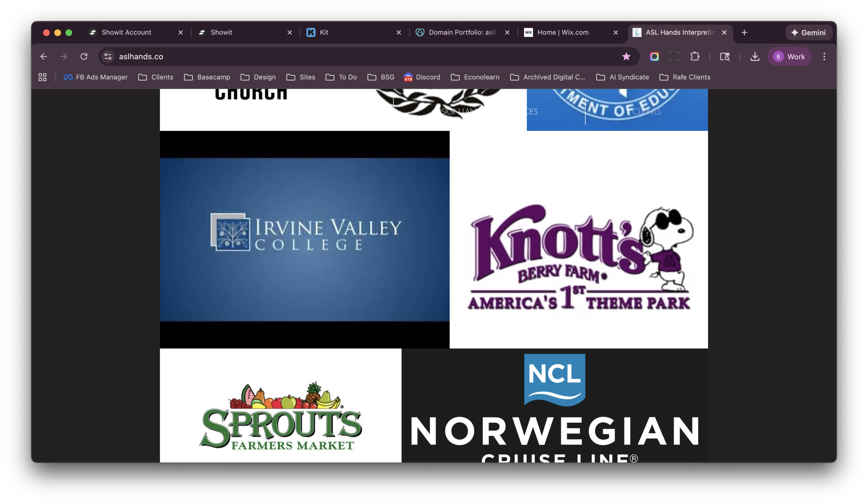Screen dimensions: 868x504
Task: Open the Work profile menu
Action: 789,57
